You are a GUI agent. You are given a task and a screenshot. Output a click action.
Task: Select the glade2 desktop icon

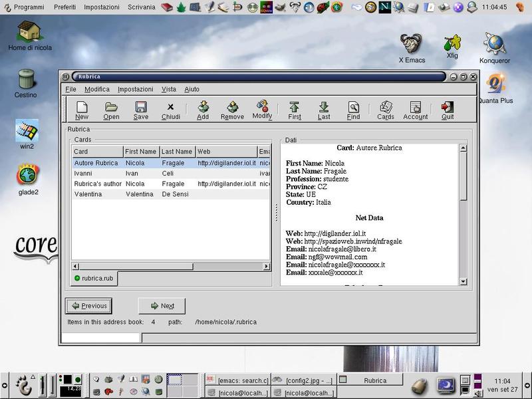(x=28, y=180)
